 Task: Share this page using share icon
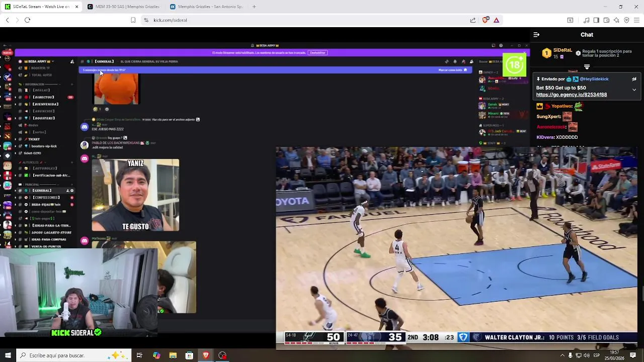[x=473, y=20]
